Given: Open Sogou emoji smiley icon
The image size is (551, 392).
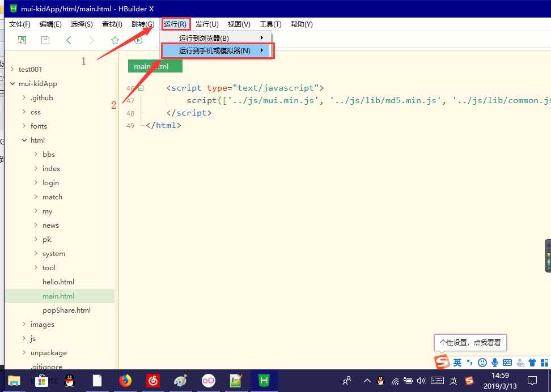Looking at the screenshot, I should click(x=483, y=363).
